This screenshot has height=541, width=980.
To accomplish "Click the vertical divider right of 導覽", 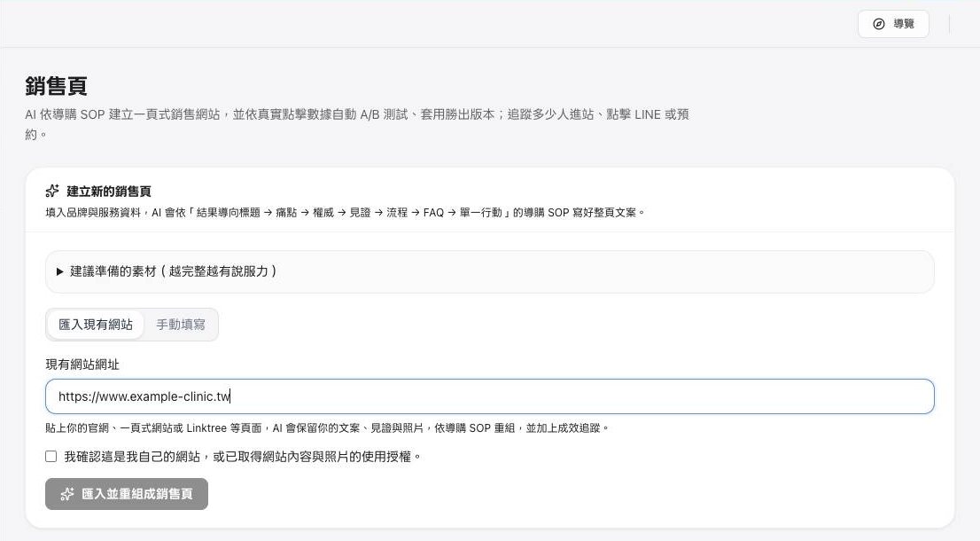I will [949, 24].
